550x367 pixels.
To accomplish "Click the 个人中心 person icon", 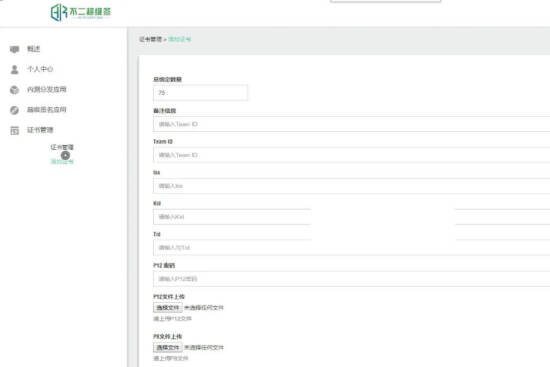I will [14, 69].
